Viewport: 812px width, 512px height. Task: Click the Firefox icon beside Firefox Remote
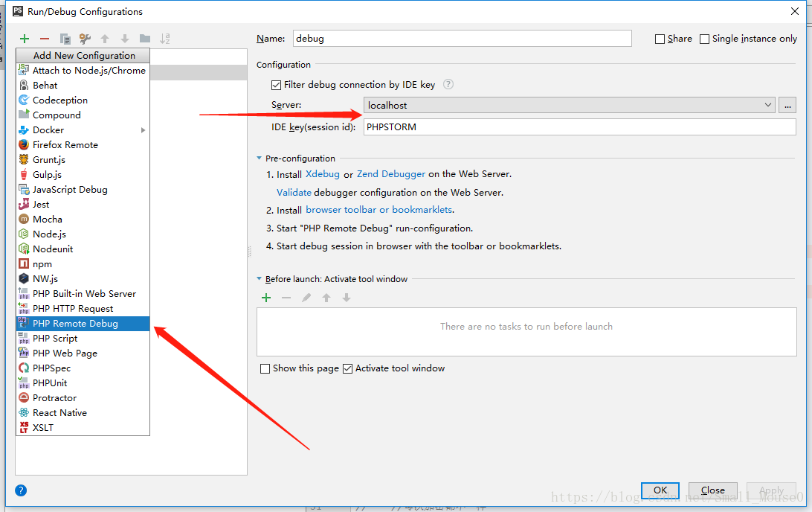coord(24,144)
